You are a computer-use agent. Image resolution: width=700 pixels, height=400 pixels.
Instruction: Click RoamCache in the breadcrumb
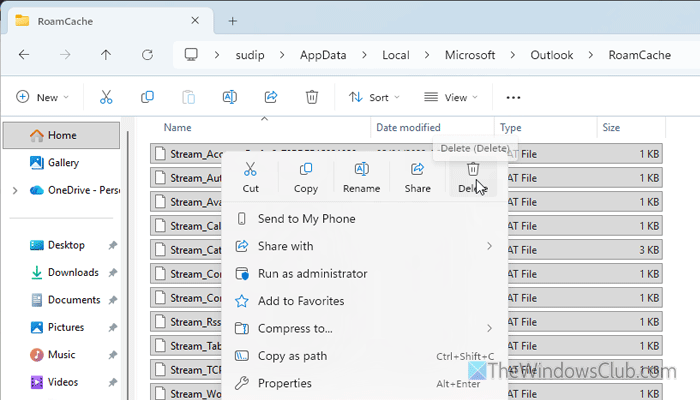tap(640, 55)
